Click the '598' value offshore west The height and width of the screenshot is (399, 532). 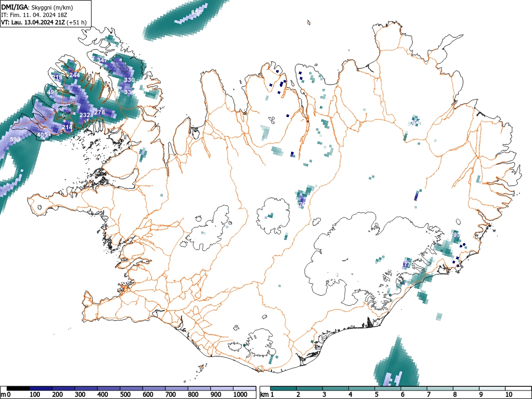15,139
